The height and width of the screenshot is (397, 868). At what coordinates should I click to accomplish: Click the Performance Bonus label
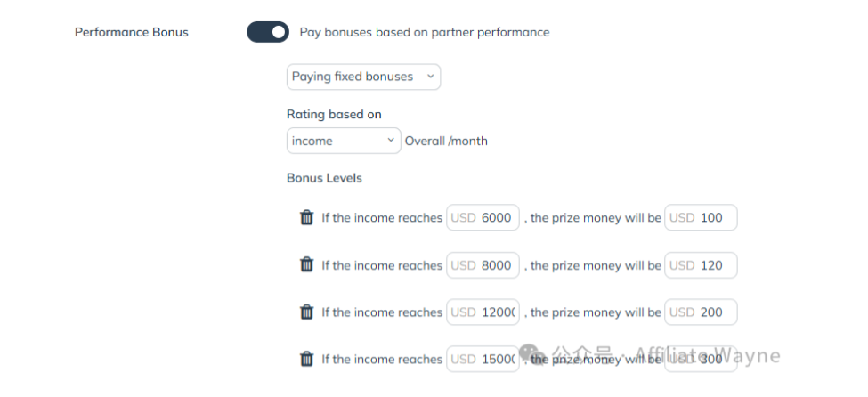[132, 32]
